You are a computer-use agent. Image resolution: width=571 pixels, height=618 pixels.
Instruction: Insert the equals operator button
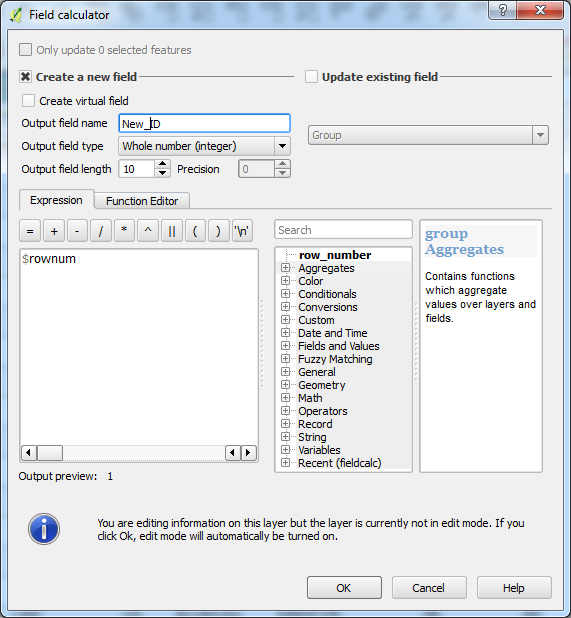tap(30, 231)
